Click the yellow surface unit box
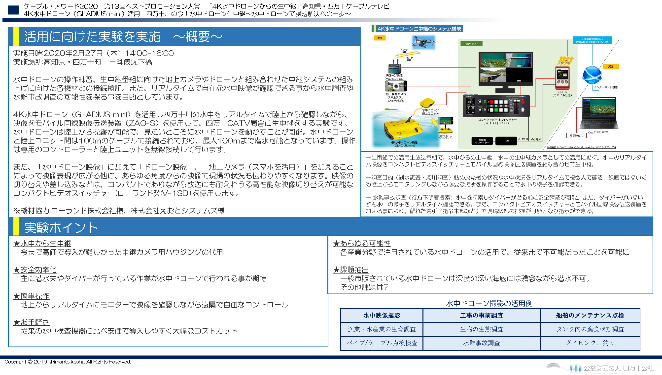 tap(428, 103)
